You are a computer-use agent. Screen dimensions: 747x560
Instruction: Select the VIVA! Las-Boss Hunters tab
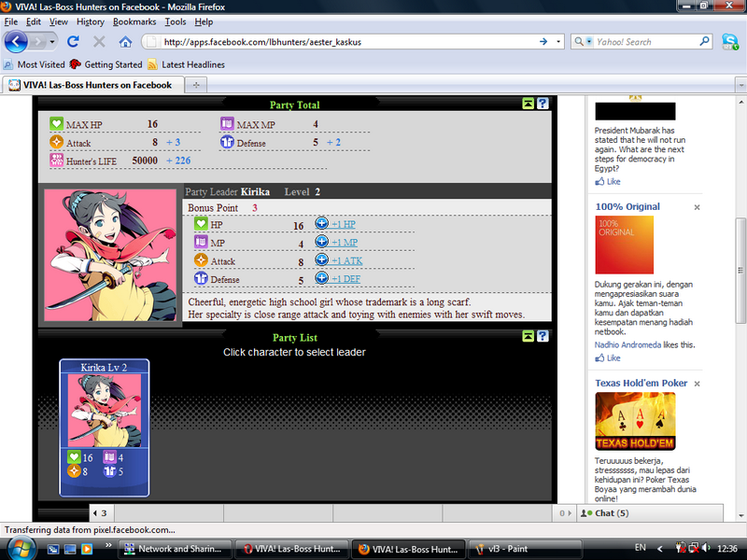[x=92, y=85]
